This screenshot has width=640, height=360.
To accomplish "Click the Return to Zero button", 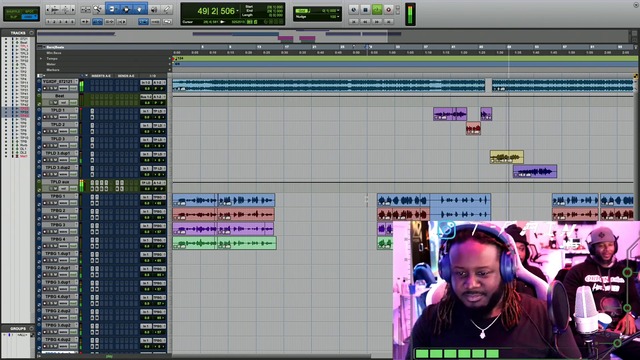I will click(354, 21).
